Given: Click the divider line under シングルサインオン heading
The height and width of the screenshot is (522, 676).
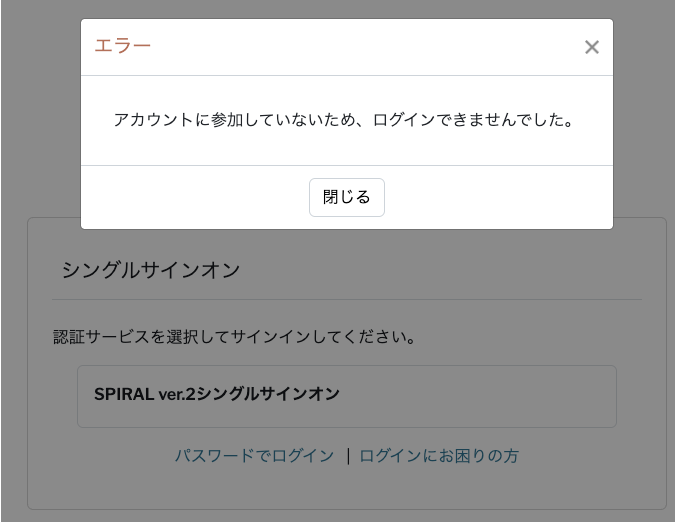Looking at the screenshot, I should point(346,299).
